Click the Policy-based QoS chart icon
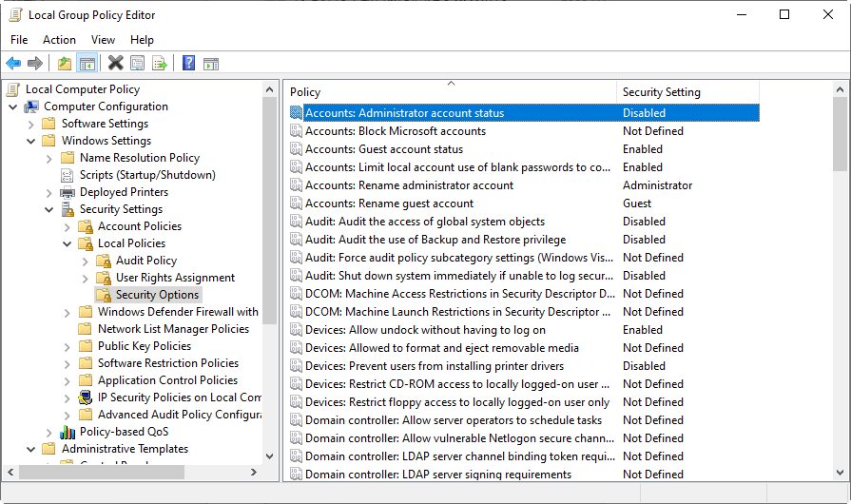 click(68, 432)
